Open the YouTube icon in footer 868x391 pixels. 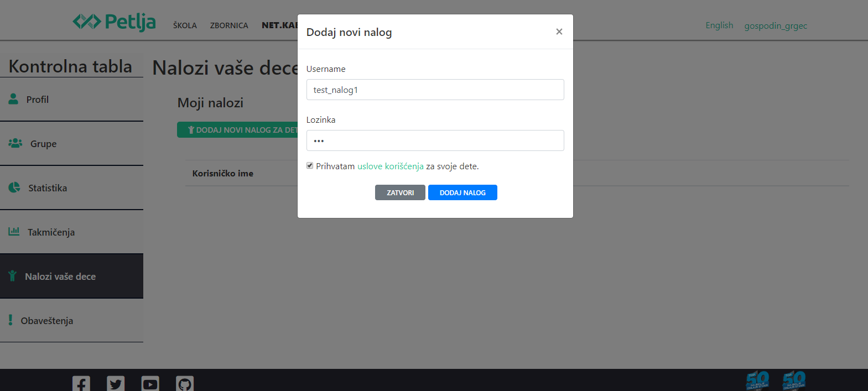click(x=150, y=383)
